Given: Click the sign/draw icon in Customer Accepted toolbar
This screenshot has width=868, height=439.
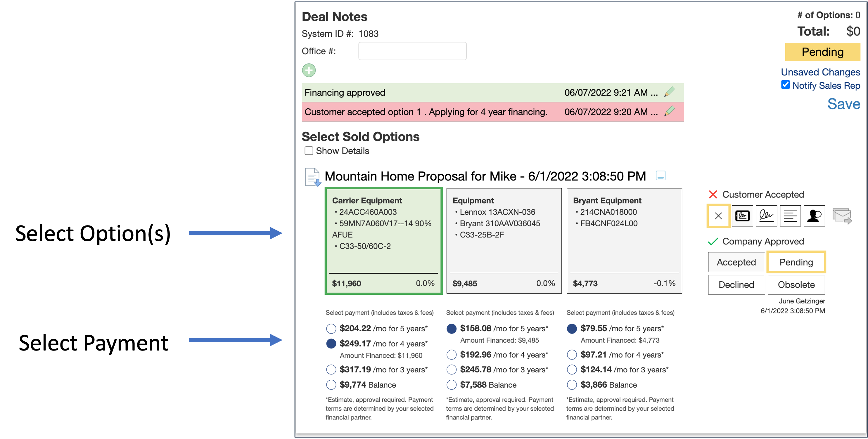Looking at the screenshot, I should click(x=764, y=216).
